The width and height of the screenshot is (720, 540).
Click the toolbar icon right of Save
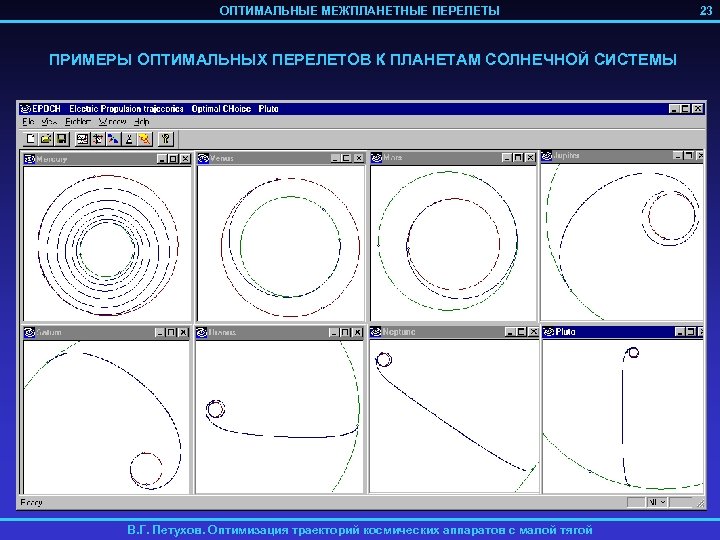82,139
